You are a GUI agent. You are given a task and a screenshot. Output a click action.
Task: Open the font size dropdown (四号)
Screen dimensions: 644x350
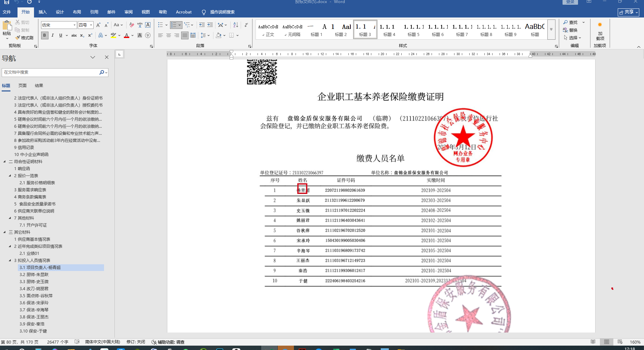click(91, 25)
